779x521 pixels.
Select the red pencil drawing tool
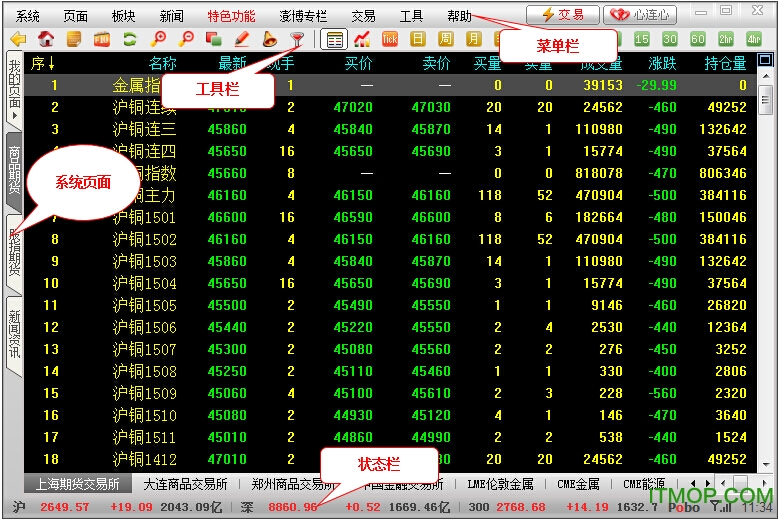pos(241,40)
